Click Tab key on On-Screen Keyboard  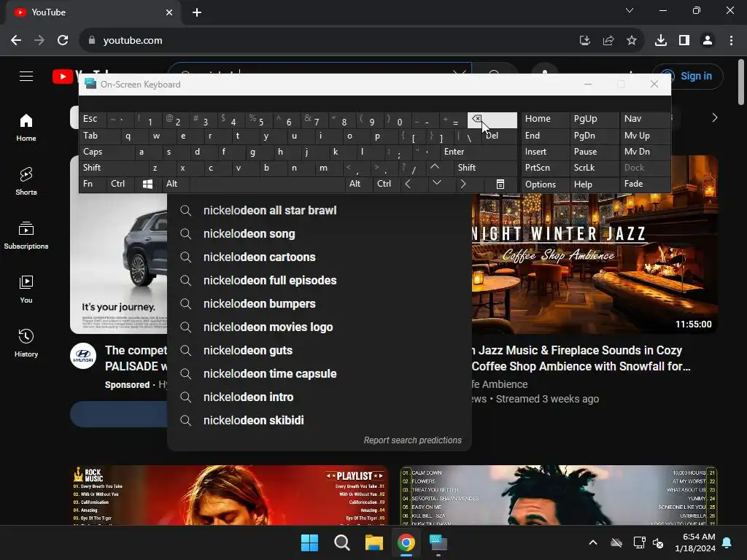[98, 136]
